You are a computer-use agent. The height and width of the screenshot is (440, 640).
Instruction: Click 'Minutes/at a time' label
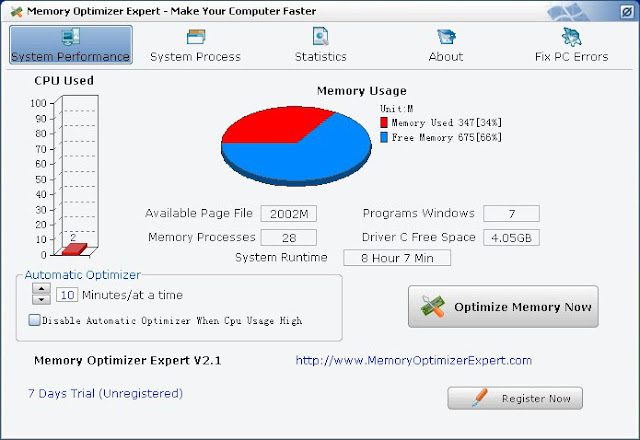coord(132,295)
